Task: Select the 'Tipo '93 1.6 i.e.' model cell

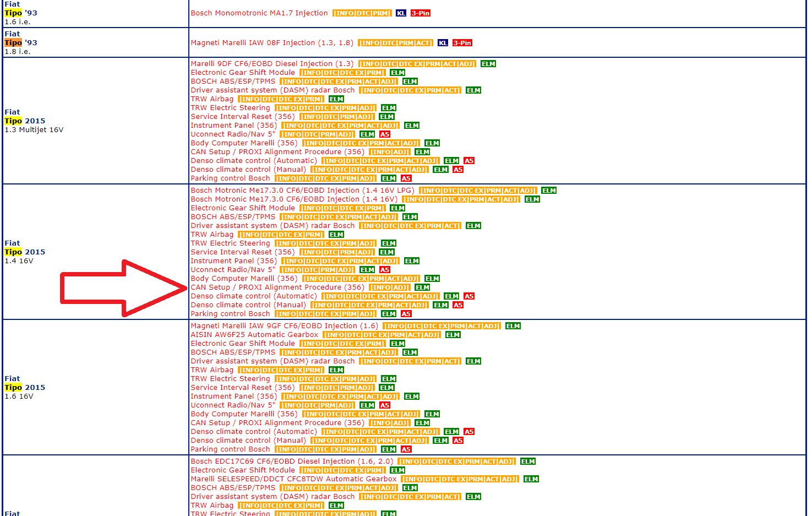Action: pyautogui.click(x=96, y=13)
